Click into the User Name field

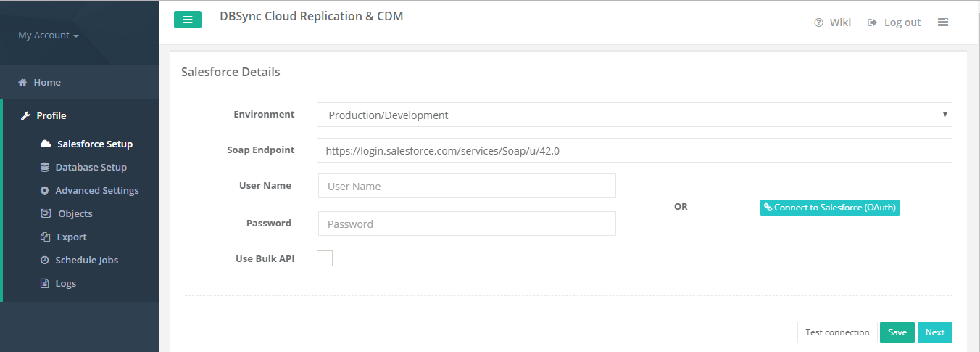pos(467,186)
